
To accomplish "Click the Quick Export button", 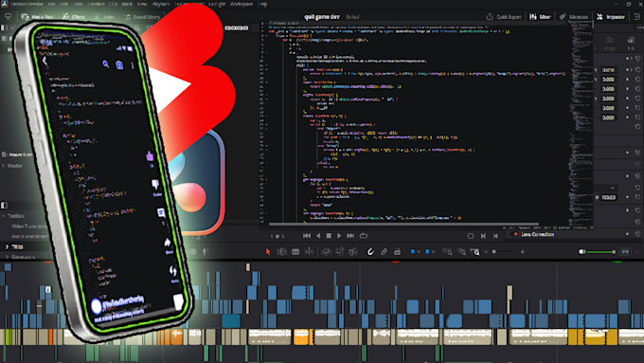I will 504,17.
